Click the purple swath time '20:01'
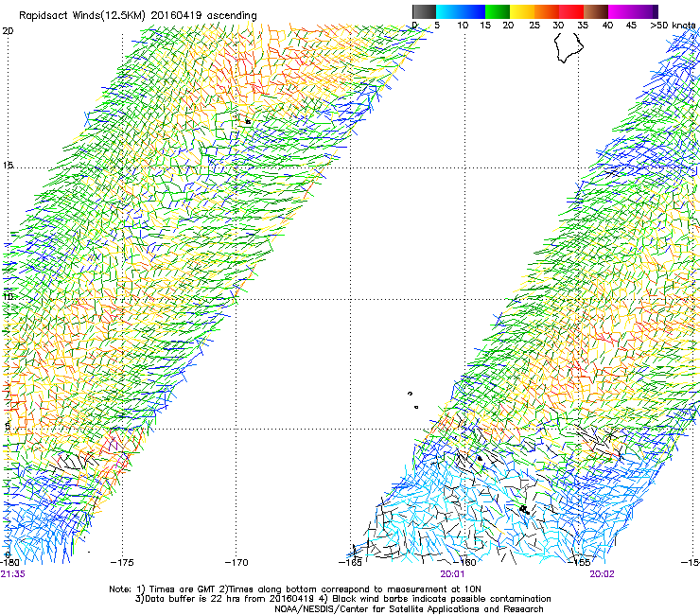This screenshot has height=615, width=700. (x=452, y=574)
